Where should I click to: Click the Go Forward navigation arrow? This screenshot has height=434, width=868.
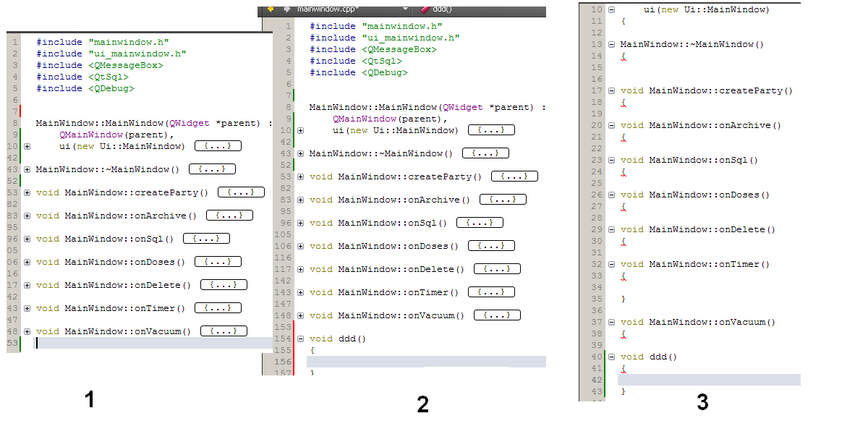286,9
